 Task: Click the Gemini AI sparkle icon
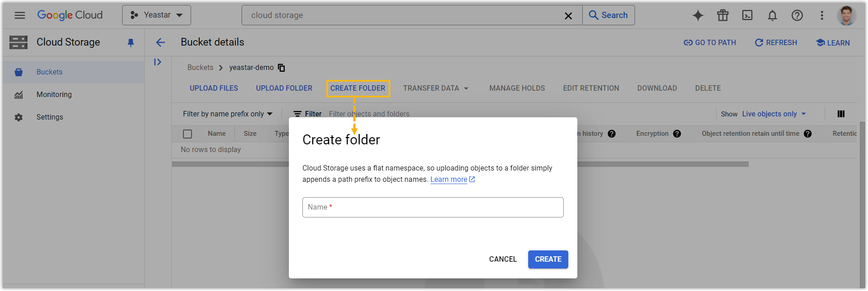pos(698,15)
